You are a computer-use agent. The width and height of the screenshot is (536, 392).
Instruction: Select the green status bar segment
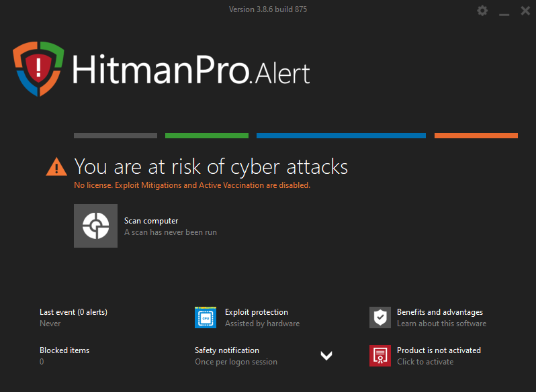coord(206,136)
